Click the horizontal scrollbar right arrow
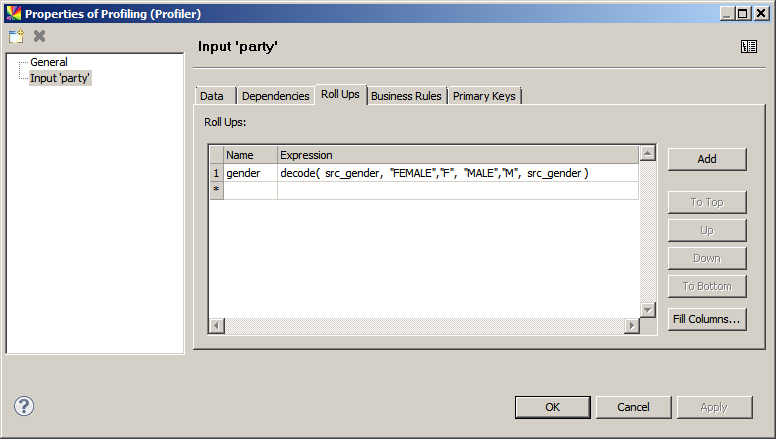Image resolution: width=776 pixels, height=439 pixels. [x=631, y=326]
